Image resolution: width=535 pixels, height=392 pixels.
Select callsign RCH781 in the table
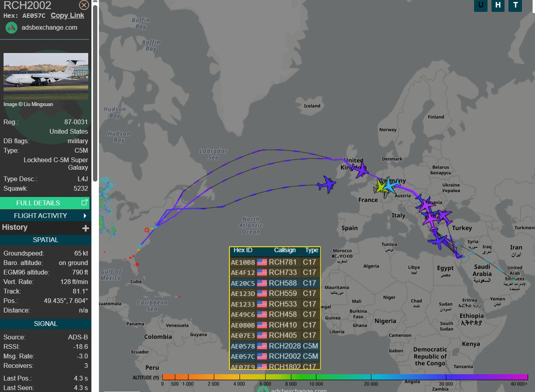point(283,262)
